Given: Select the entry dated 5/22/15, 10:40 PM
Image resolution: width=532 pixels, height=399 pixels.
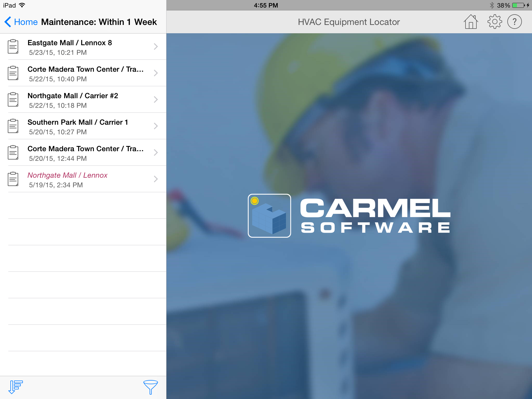Looking at the screenshot, I should pyautogui.click(x=83, y=73).
